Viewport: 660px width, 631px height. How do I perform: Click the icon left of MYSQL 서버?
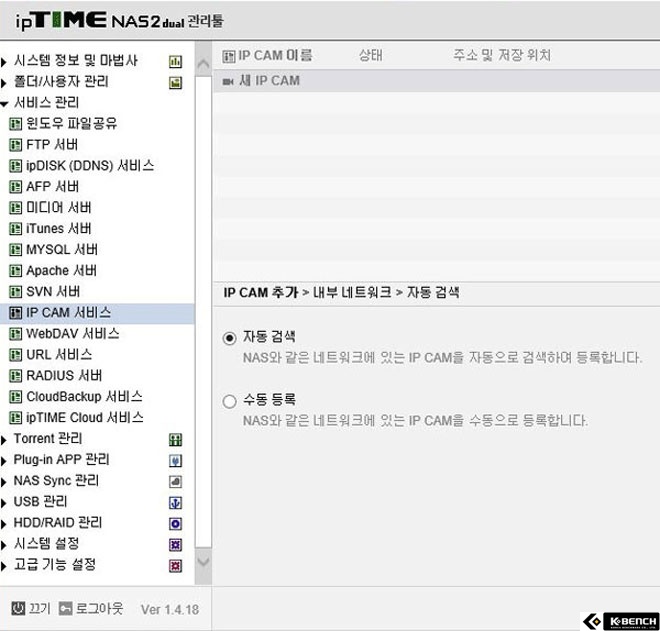16,250
